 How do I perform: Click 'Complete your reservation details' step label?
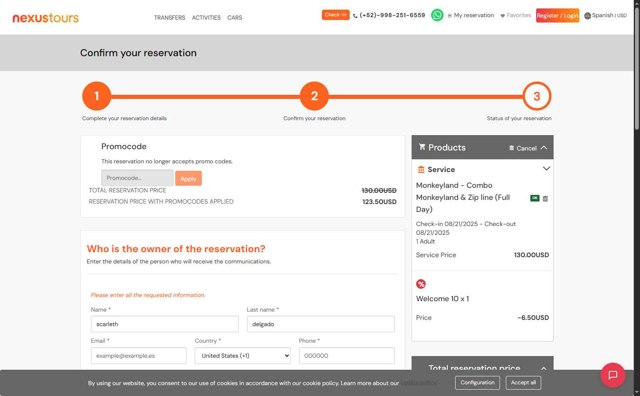tap(124, 118)
